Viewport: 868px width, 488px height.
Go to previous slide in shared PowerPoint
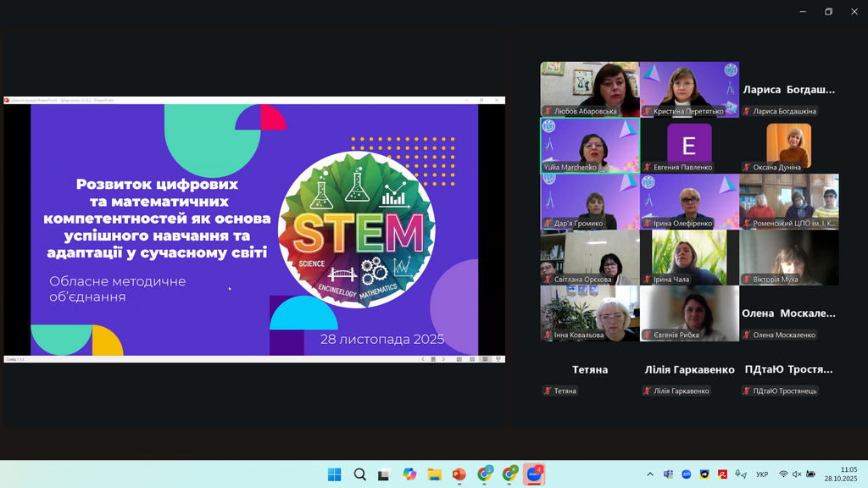point(423,359)
